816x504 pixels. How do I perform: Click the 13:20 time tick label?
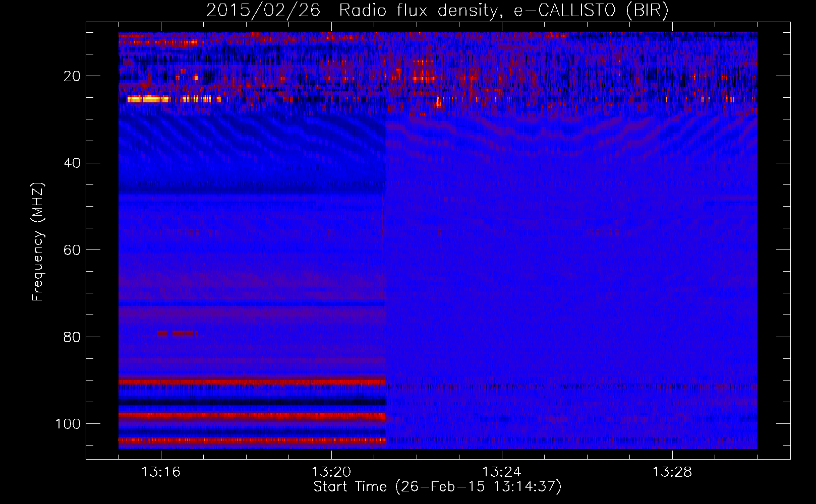pyautogui.click(x=331, y=472)
